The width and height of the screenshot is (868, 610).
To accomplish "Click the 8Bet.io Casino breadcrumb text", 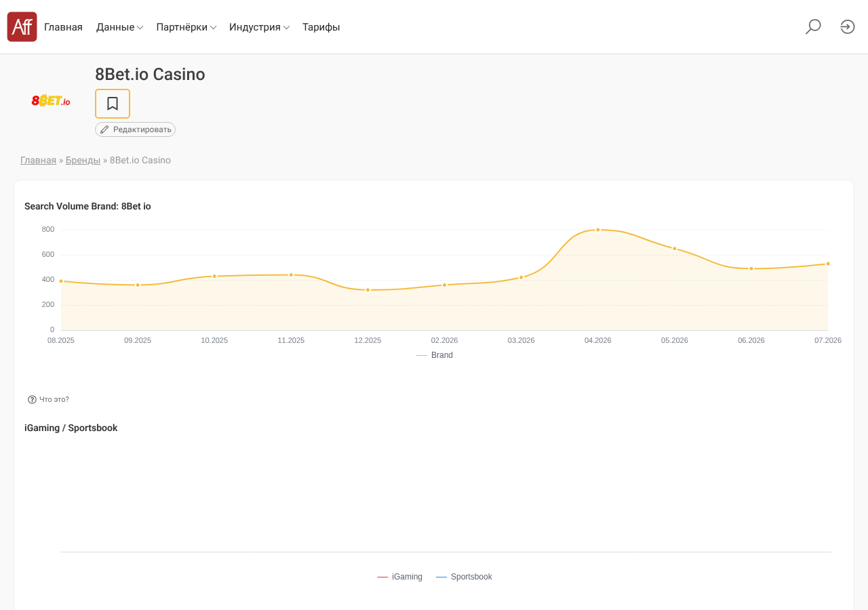I will click(140, 160).
